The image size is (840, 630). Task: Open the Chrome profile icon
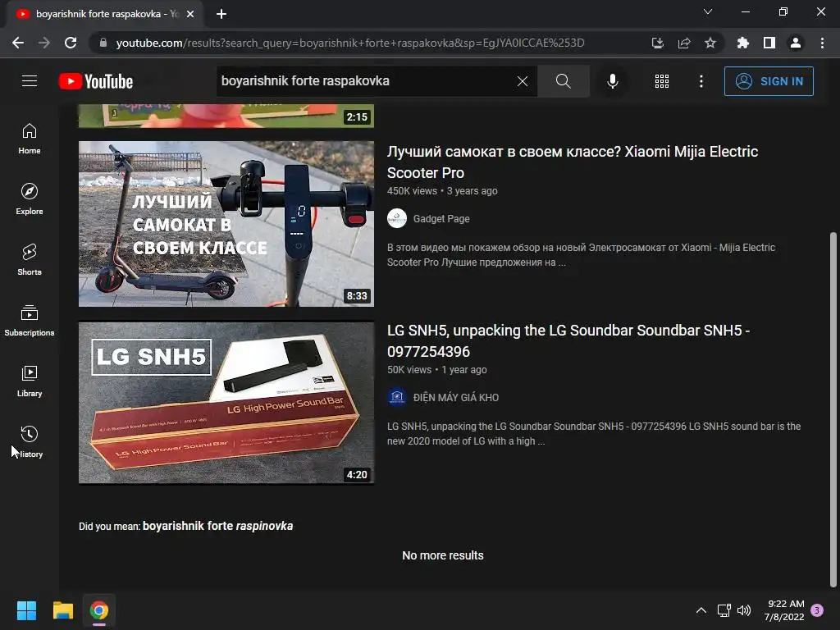796,43
